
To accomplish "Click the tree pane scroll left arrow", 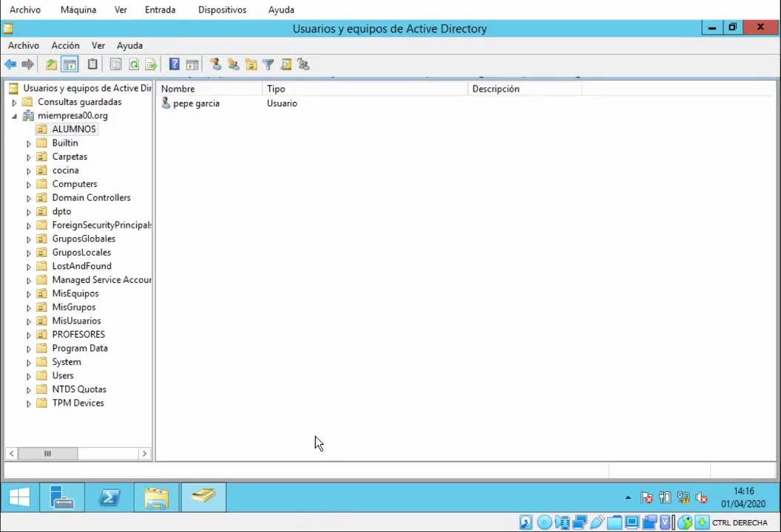I will pyautogui.click(x=11, y=454).
